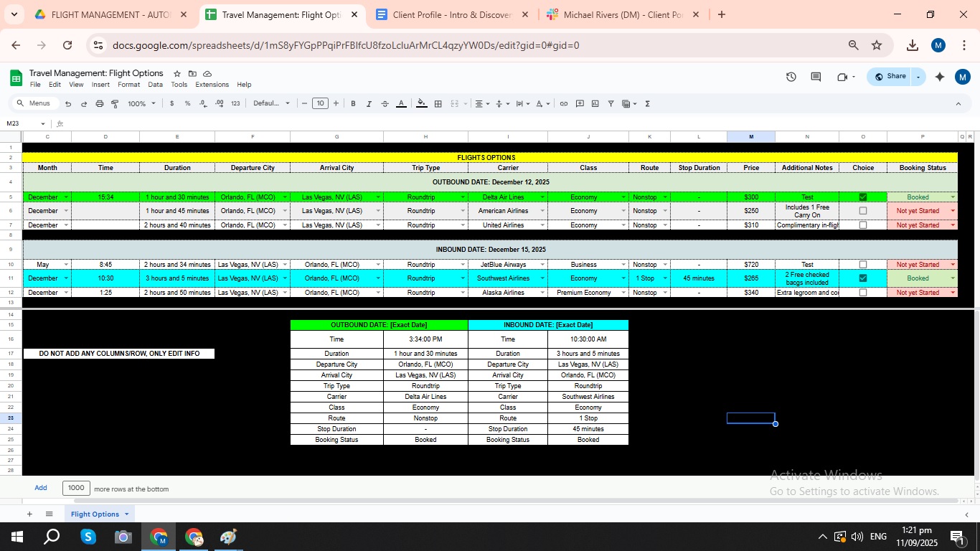Open the zoom 100% dropdown
980x551 pixels.
[141, 104]
